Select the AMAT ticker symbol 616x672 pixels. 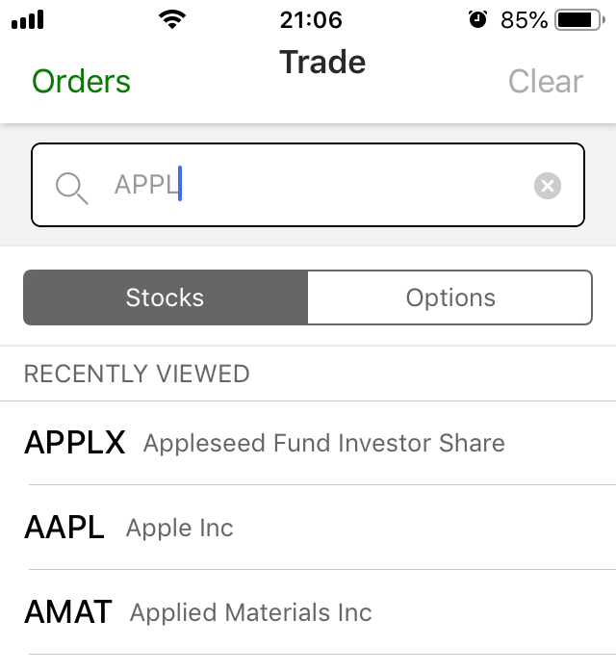point(67,612)
